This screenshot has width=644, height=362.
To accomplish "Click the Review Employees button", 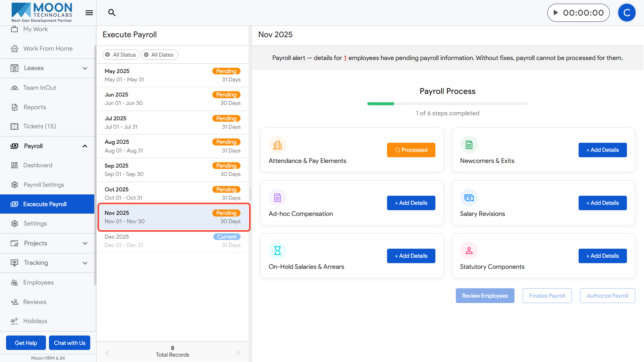I will pos(485,296).
